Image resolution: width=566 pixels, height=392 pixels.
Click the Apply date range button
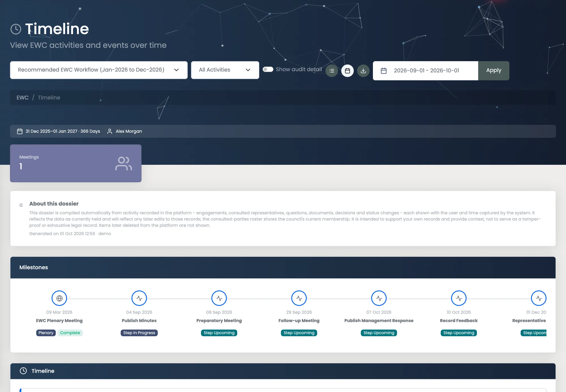(x=494, y=70)
